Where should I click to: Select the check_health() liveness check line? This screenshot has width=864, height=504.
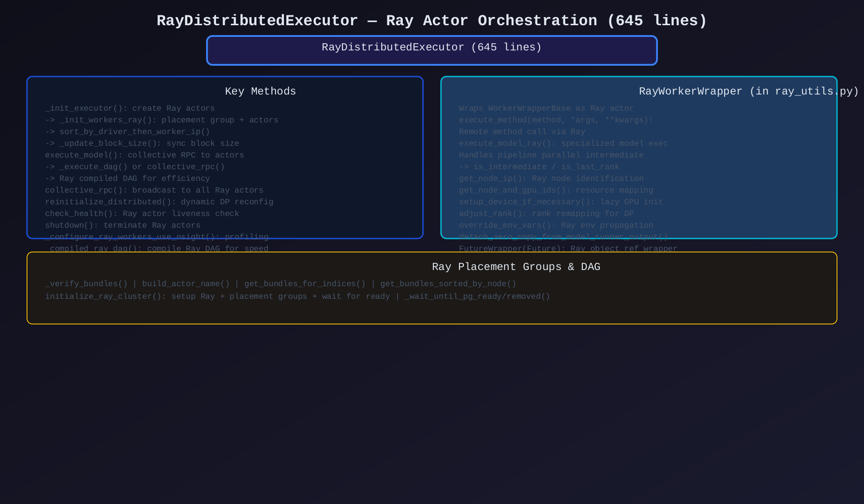coord(142,214)
